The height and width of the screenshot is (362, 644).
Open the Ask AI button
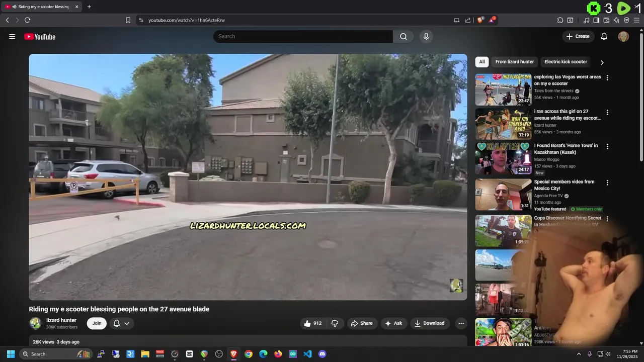click(393, 323)
